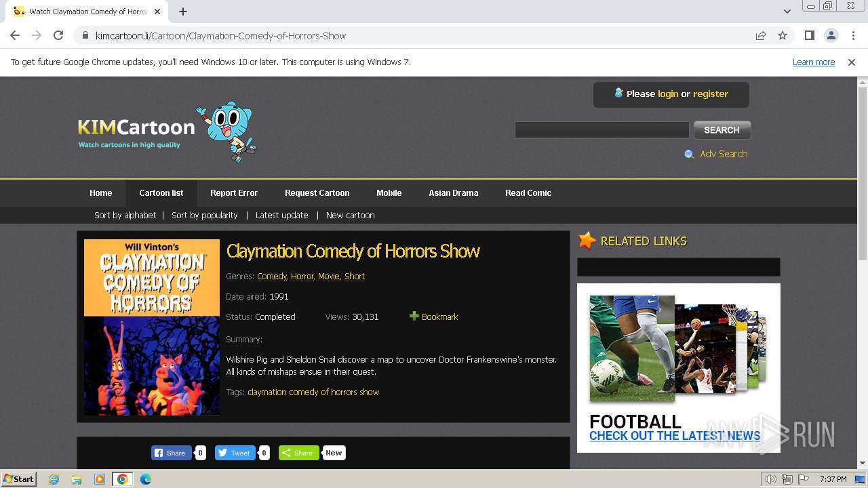This screenshot has height=488, width=868.
Task: Open Windows Media Player taskbar icon
Action: (100, 479)
